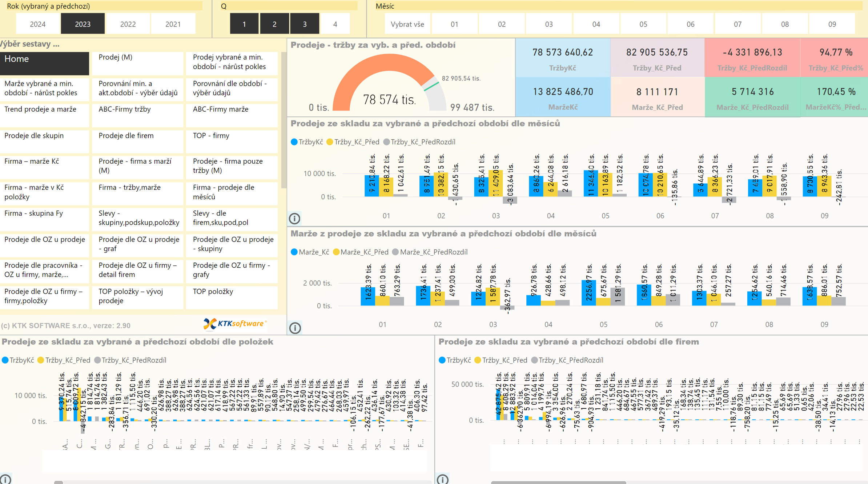The height and width of the screenshot is (484, 868).
Task: Click Vybrat vše month option
Action: tap(407, 24)
